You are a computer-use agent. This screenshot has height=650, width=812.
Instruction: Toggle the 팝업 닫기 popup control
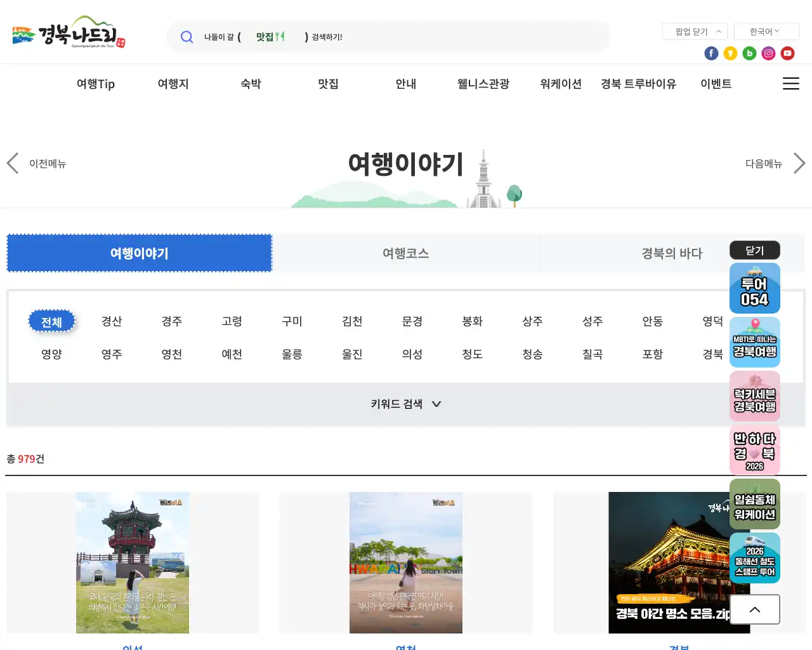click(x=695, y=31)
